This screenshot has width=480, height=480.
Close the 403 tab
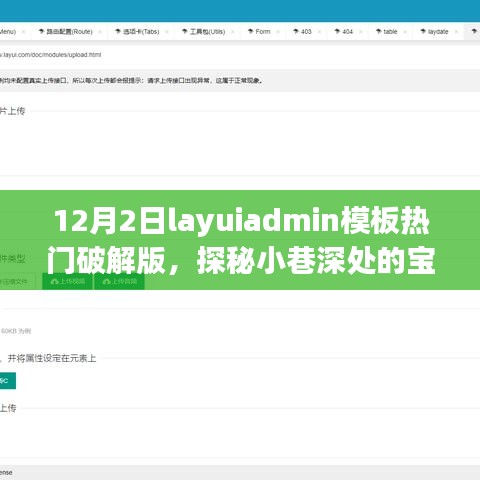[320, 32]
